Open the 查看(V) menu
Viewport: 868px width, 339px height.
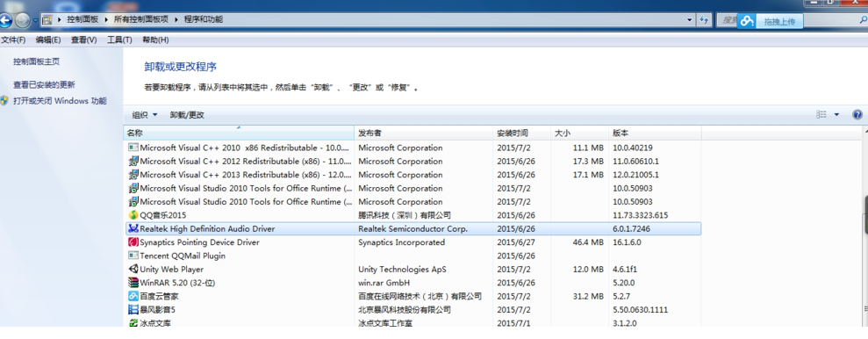[x=83, y=40]
